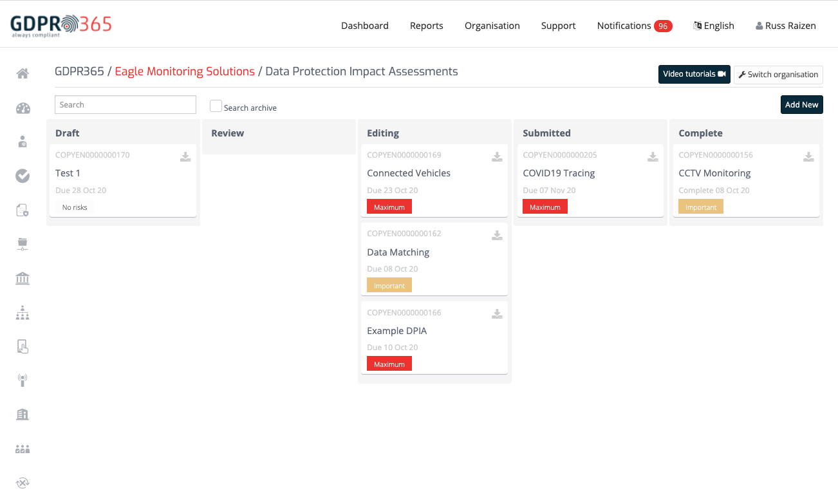Download the Data Matching assessment
Image resolution: width=838 pixels, height=504 pixels.
[497, 236]
